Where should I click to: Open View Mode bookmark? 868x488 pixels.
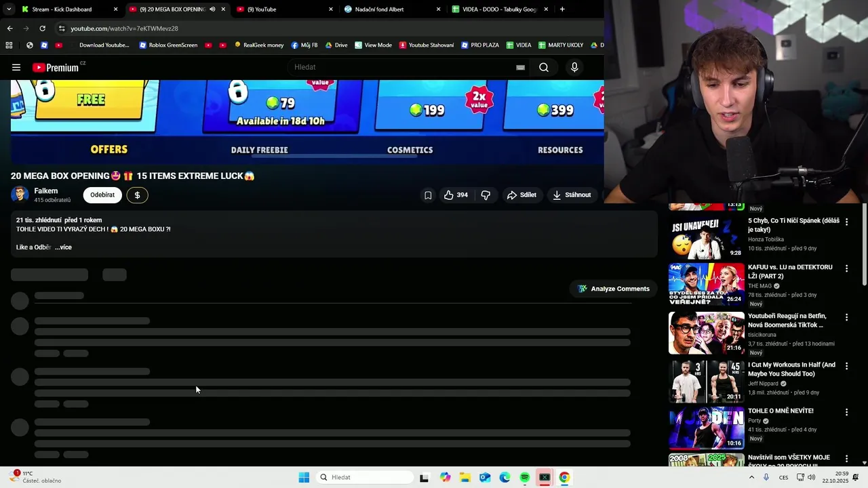[x=373, y=45]
